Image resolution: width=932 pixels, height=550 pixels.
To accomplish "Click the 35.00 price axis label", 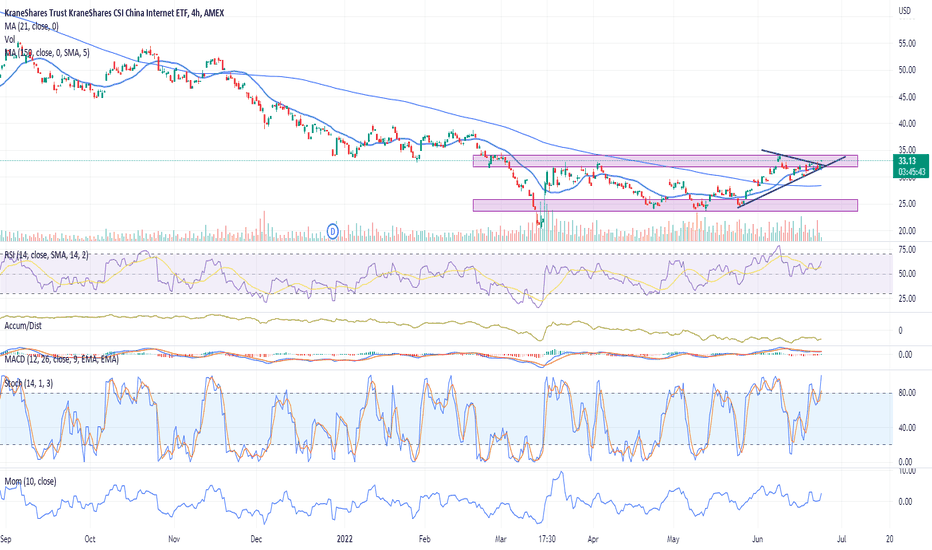I will [906, 150].
